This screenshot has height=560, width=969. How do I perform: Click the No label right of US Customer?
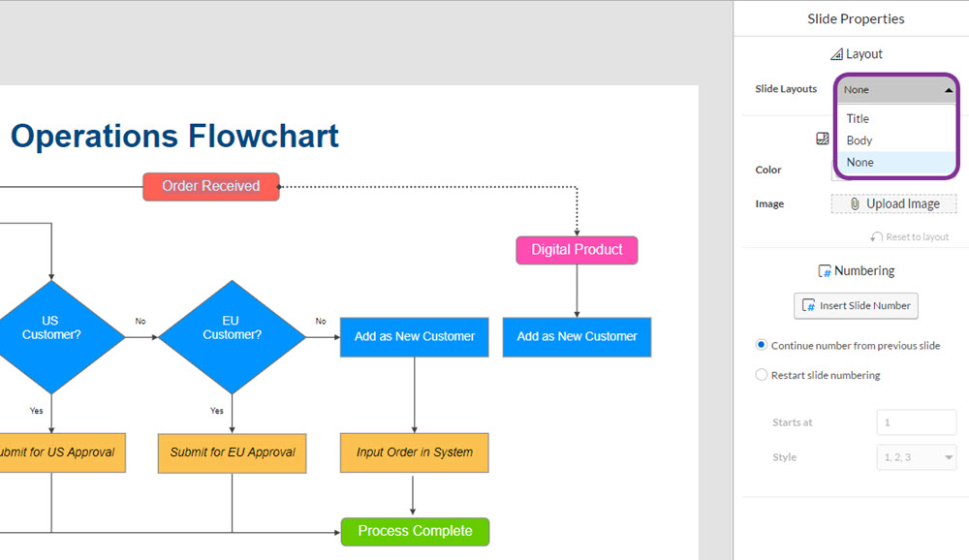click(141, 322)
